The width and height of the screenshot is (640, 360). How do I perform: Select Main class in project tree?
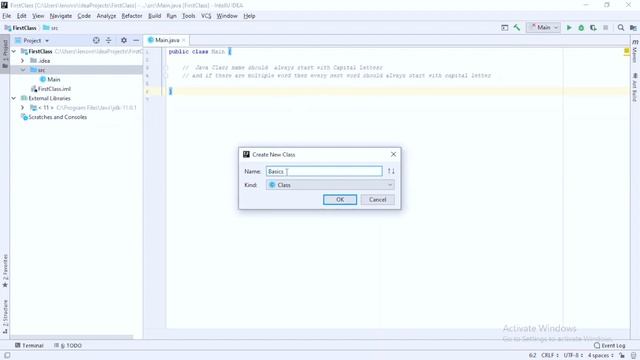(50, 80)
